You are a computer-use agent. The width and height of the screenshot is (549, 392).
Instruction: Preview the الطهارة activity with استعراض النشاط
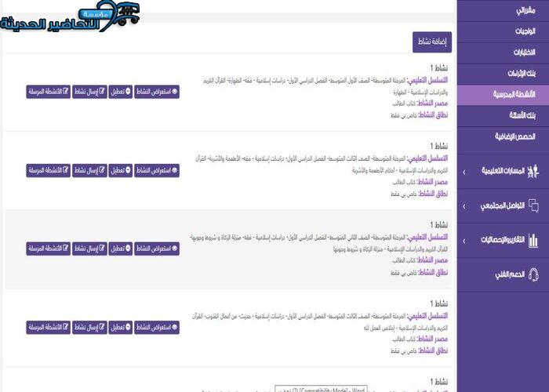tap(157, 92)
